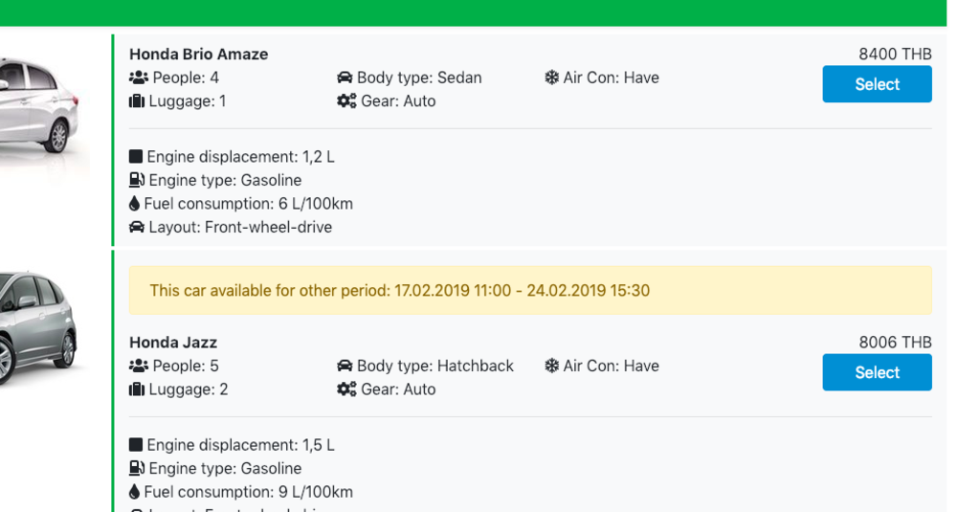Click the droplet icon next to 6 L/100km
The height and width of the screenshot is (512, 980).
[x=134, y=203]
